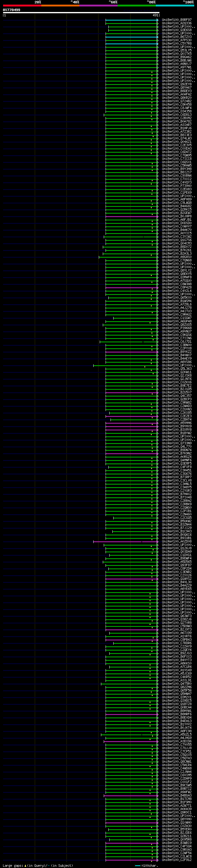
Task: Select the UniRef100_Q4L770 label
Action: (176, 447)
